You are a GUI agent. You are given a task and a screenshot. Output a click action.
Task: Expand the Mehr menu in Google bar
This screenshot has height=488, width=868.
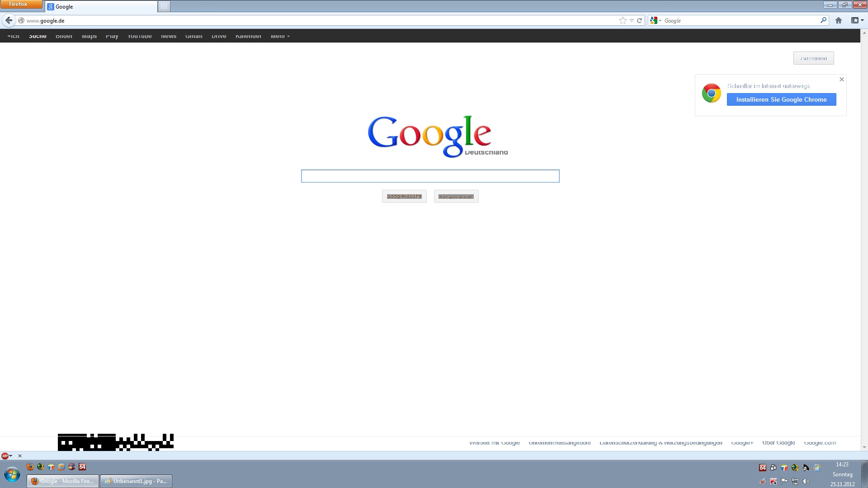point(280,36)
